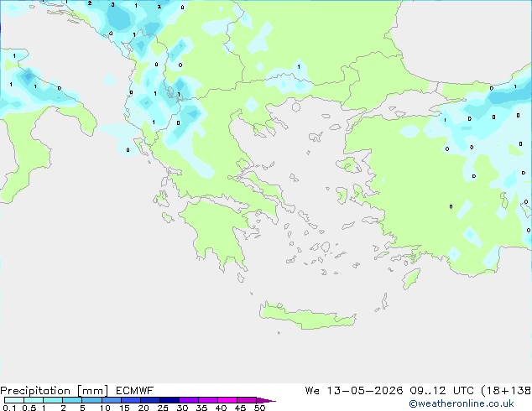
Task: Click the '09..12 UTC' time text
Action: (x=441, y=391)
